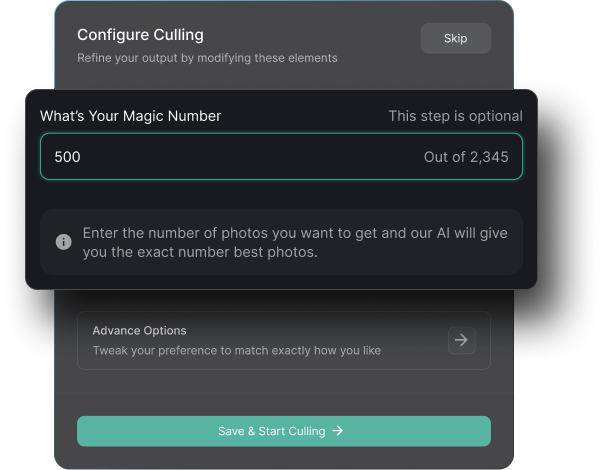Click the 500 value in the field
This screenshot has width=603, height=470.
(x=67, y=157)
